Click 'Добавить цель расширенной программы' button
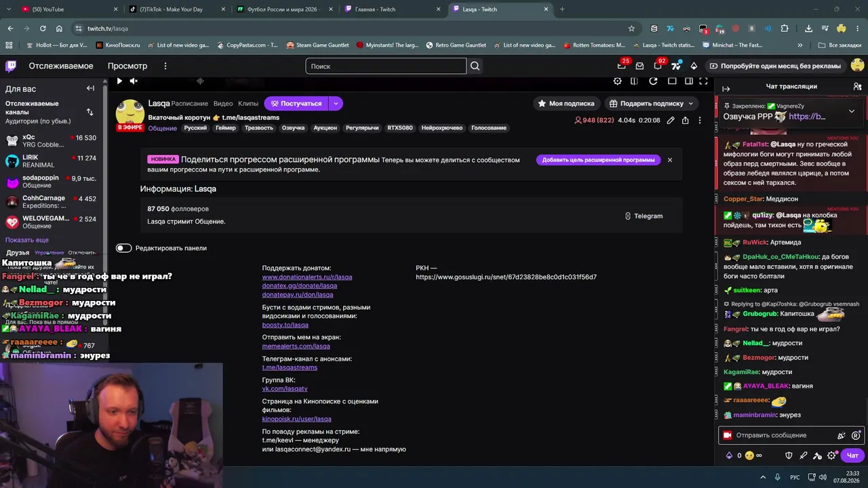Viewport: 868px width, 488px height. point(598,160)
